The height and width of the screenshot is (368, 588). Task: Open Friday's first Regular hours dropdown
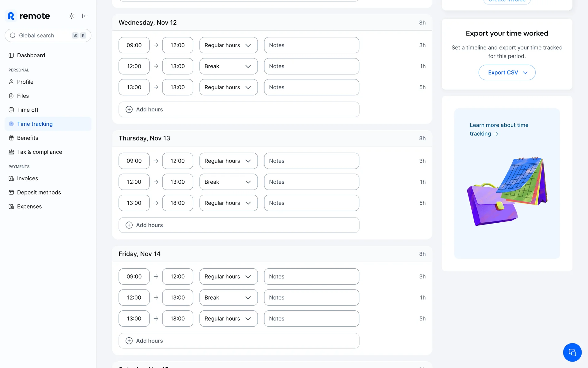pos(228,277)
